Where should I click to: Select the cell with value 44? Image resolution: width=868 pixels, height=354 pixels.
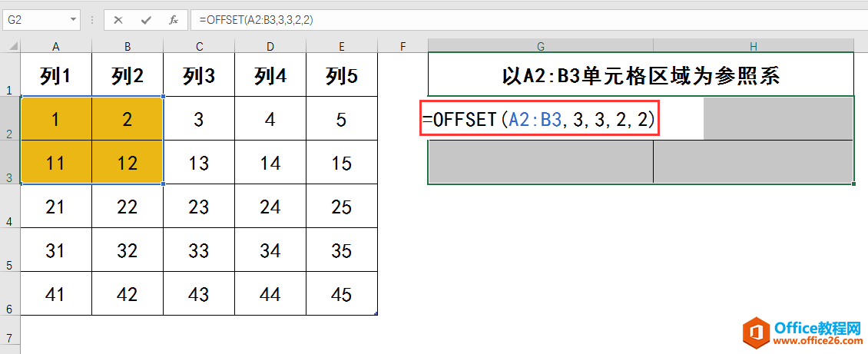[x=270, y=293]
